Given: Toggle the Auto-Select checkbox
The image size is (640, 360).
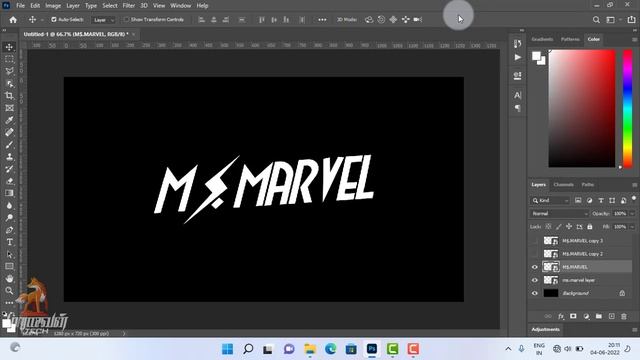Looking at the screenshot, I should click(x=53, y=20).
